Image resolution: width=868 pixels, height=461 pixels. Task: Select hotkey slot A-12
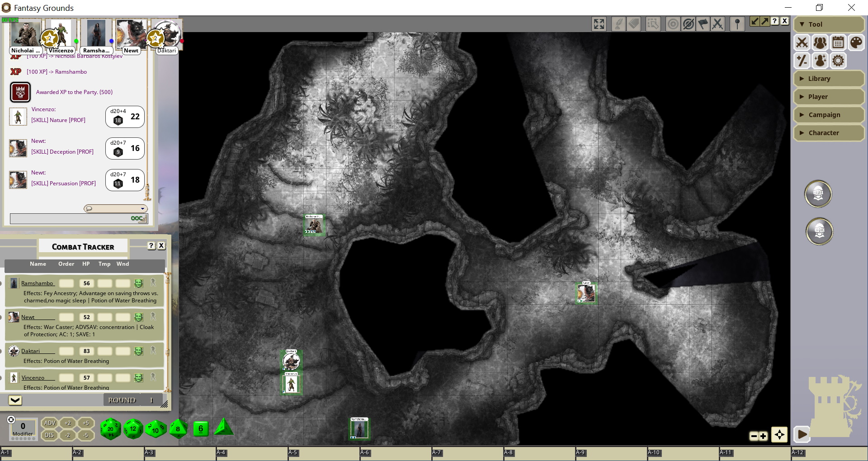click(829, 454)
